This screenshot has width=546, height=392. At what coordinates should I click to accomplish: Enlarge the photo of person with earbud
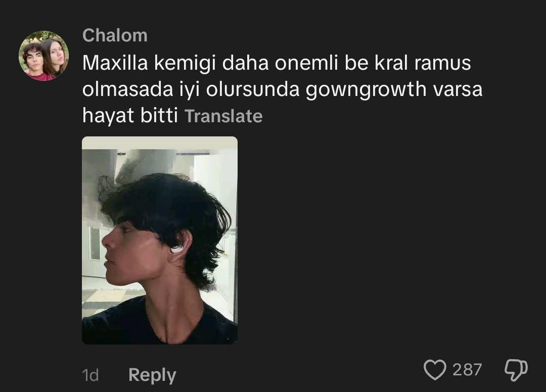point(159,240)
